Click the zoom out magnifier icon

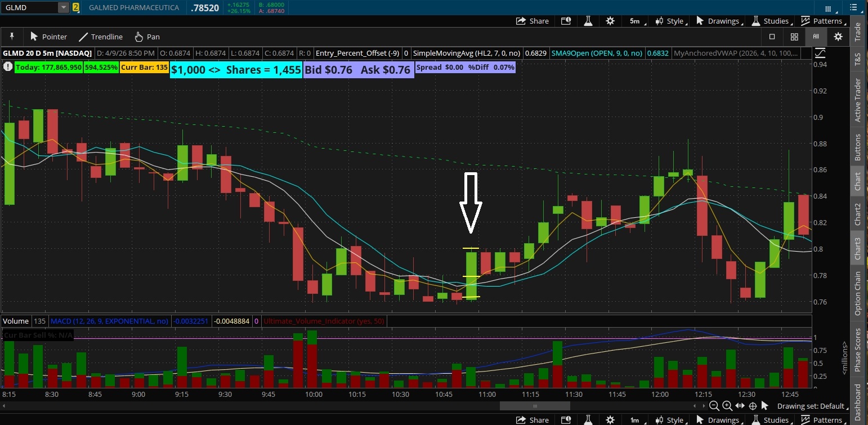[714, 406]
